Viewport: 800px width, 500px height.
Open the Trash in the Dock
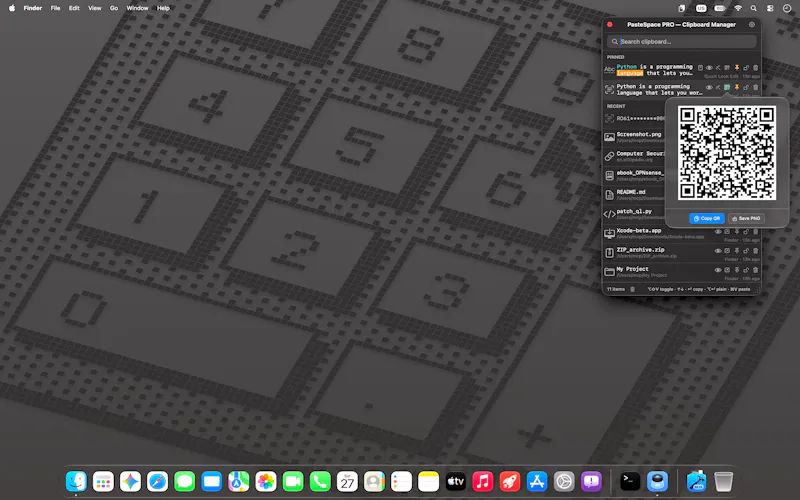click(x=723, y=481)
